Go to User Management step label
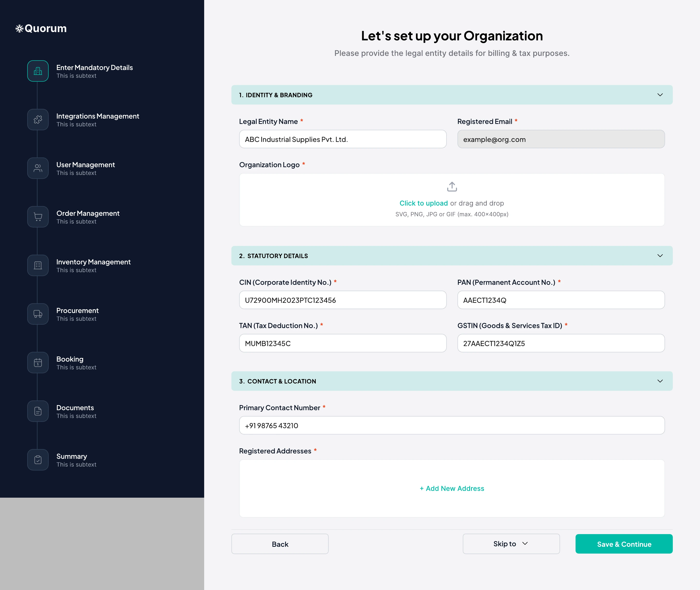This screenshot has height=590, width=700. point(86,165)
